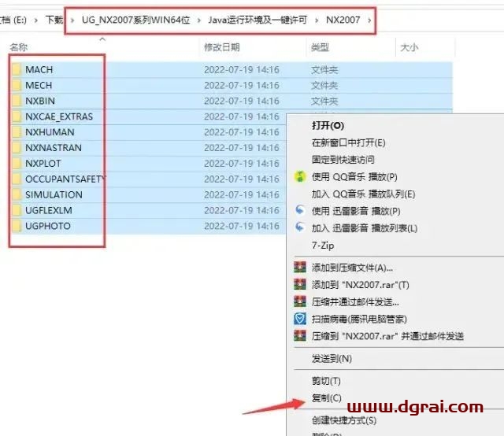The height and width of the screenshot is (436, 504).
Task: Click the MECH folder icon
Action: [17, 85]
